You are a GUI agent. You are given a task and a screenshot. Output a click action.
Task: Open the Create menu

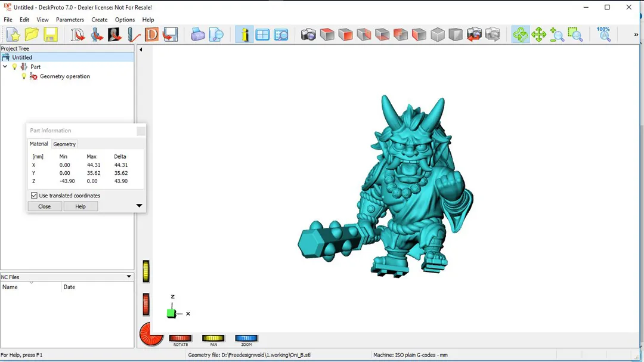(100, 19)
